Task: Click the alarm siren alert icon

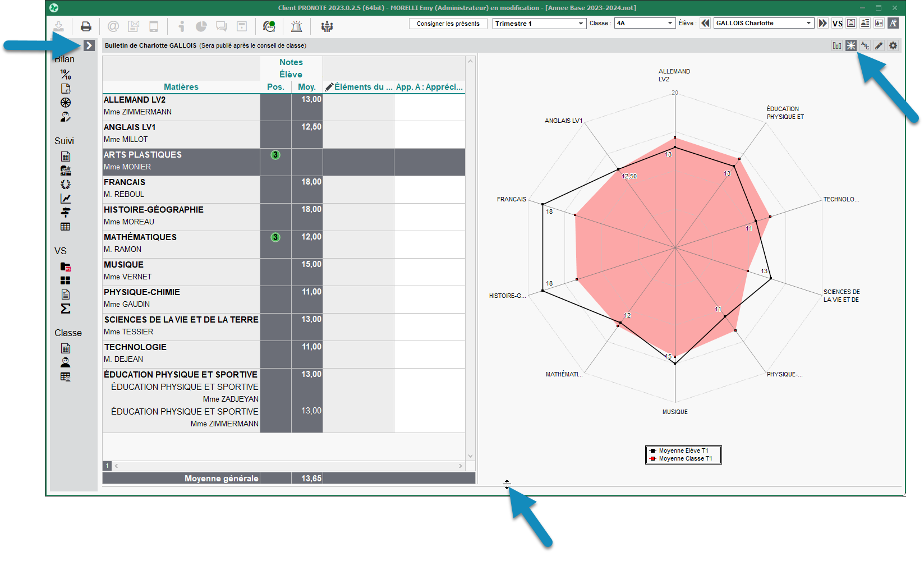Action: [x=297, y=26]
